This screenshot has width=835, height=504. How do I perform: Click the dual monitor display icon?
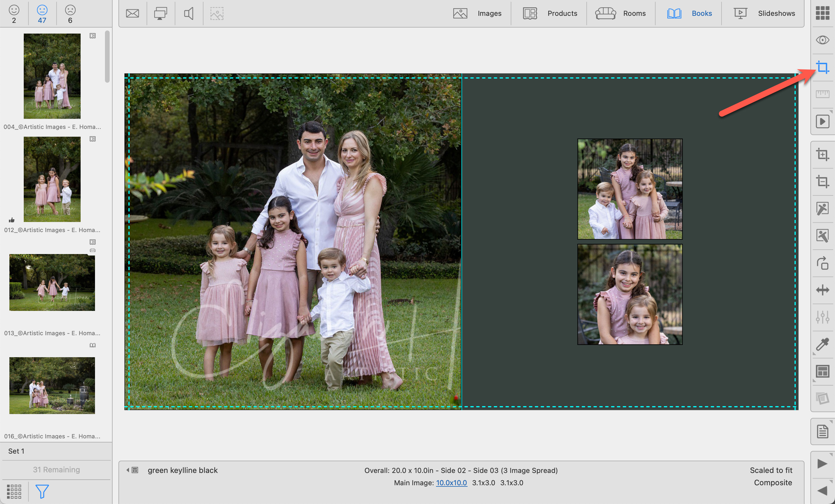click(160, 13)
